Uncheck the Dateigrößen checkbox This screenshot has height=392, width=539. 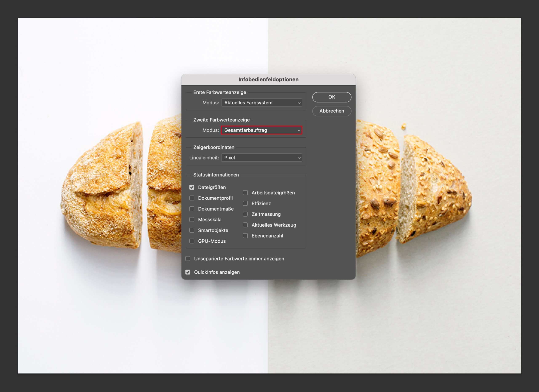(192, 187)
